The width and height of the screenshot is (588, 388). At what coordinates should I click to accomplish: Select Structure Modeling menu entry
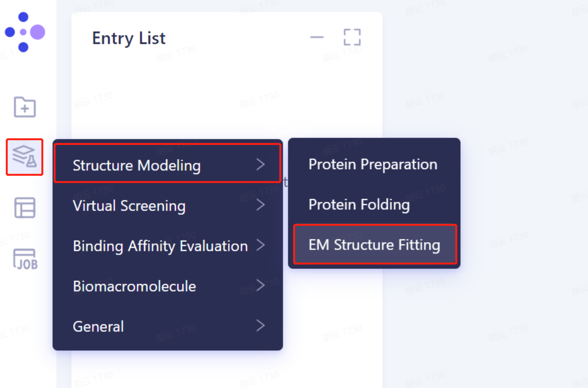(137, 165)
